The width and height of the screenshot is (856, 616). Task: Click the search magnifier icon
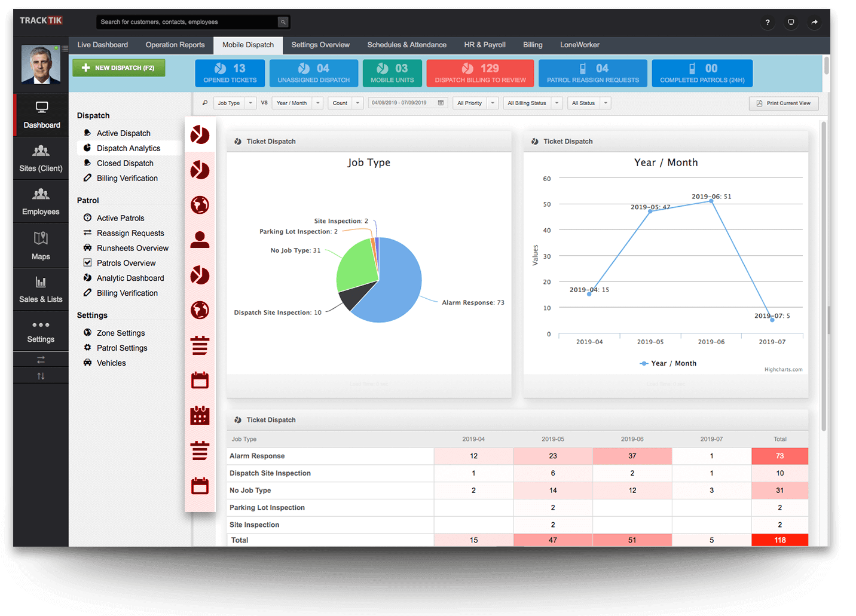tap(283, 22)
